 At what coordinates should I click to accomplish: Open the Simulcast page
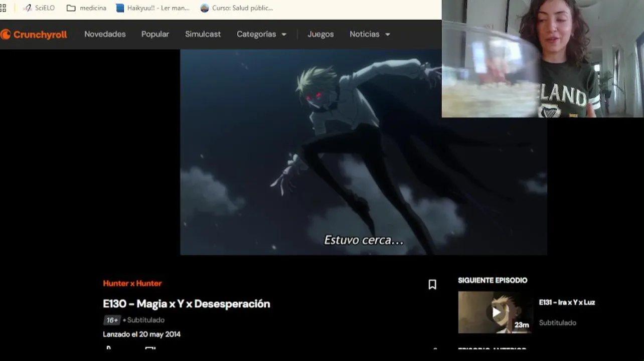pos(203,34)
